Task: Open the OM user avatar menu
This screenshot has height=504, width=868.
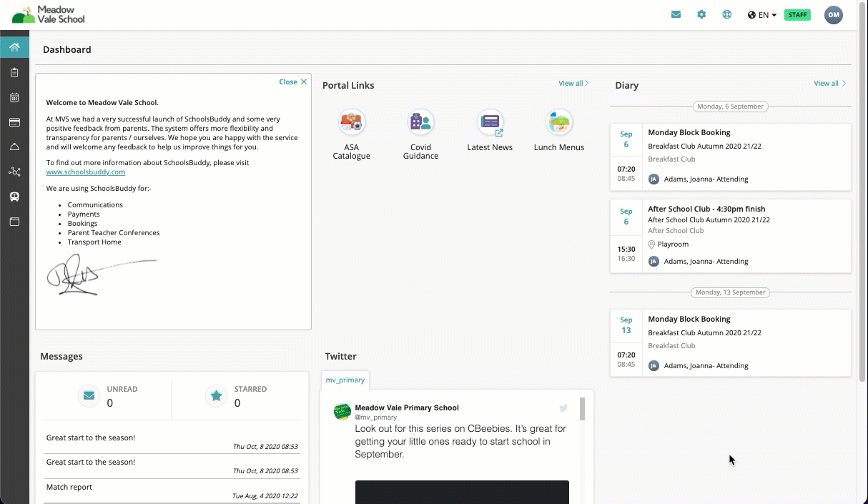Action: coord(834,15)
